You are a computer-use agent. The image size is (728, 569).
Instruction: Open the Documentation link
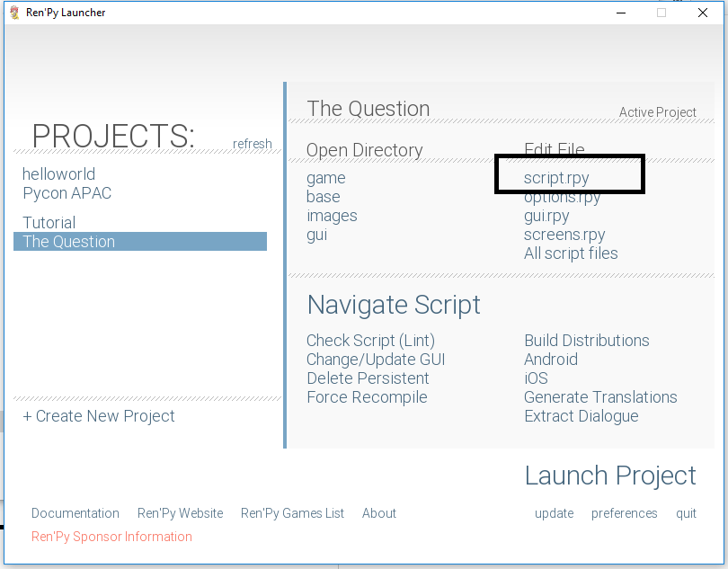point(75,513)
